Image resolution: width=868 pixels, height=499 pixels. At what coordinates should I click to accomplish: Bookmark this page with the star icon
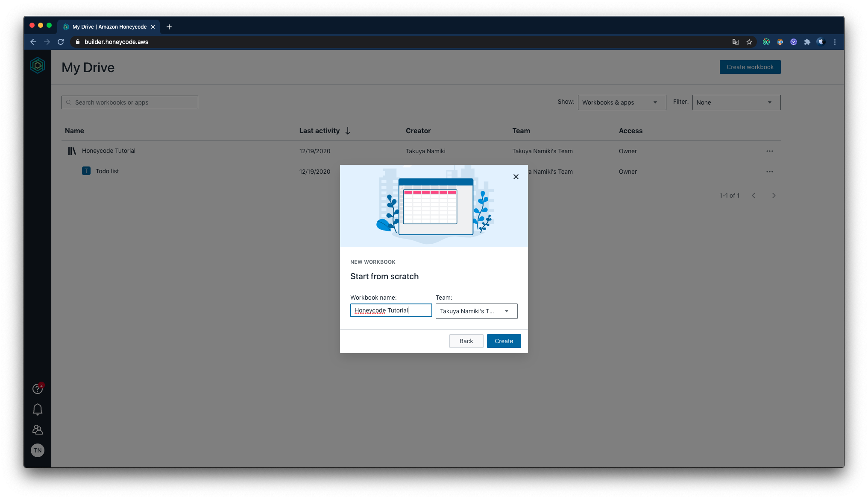[x=749, y=42]
